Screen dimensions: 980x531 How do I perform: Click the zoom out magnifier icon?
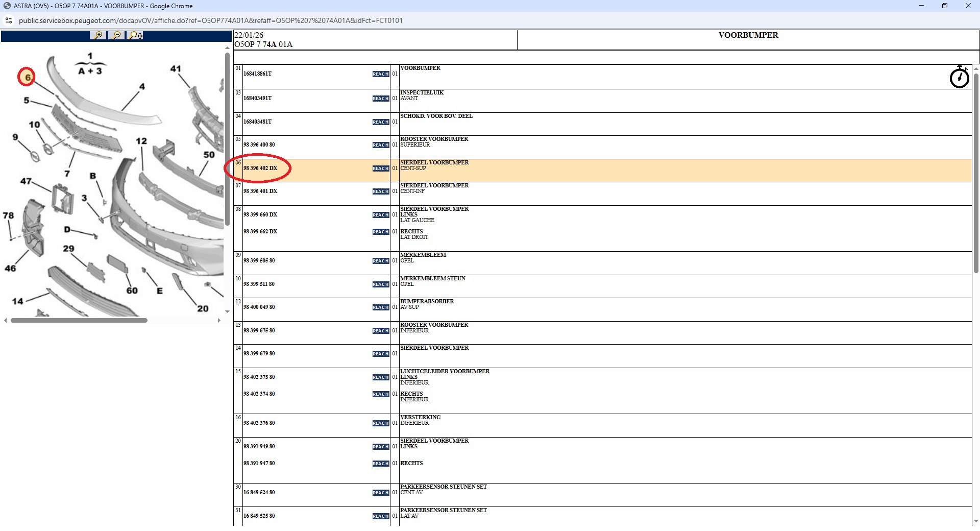coord(116,35)
